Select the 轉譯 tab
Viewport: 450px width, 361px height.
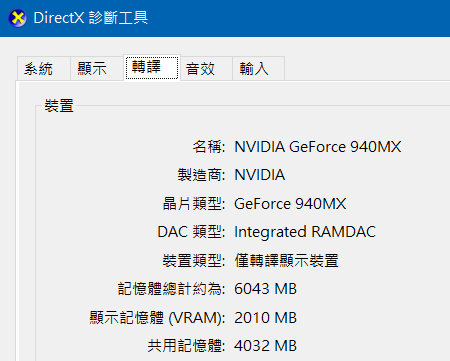click(x=152, y=68)
